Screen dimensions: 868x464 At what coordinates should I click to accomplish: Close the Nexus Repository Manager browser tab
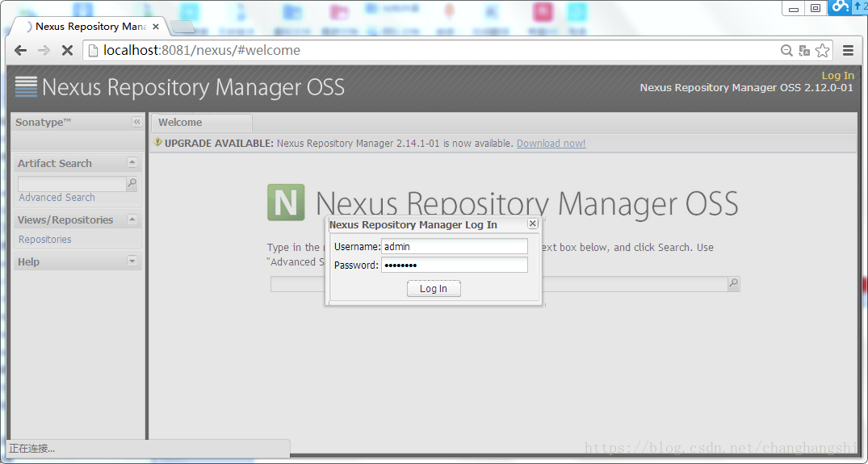coord(156,27)
